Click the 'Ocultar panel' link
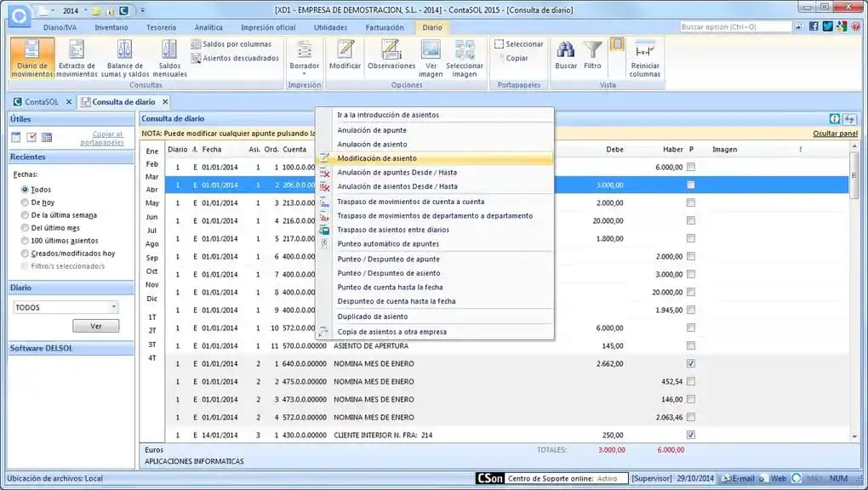 pyautogui.click(x=835, y=134)
